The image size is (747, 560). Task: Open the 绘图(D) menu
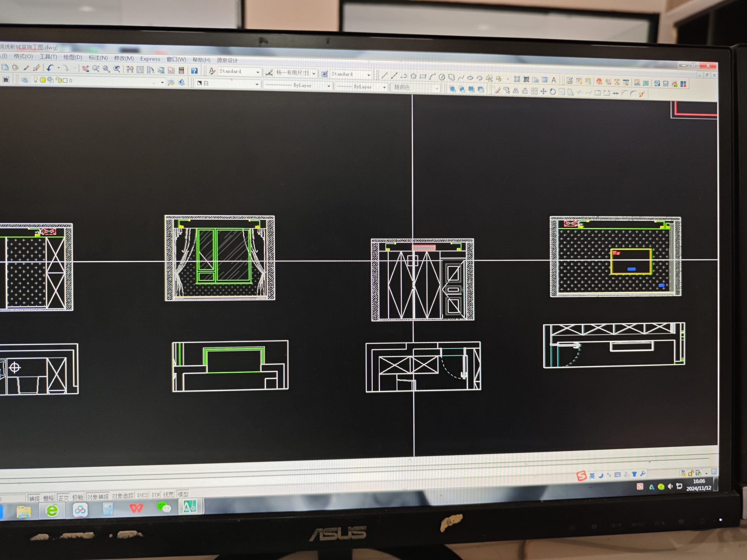[73, 57]
